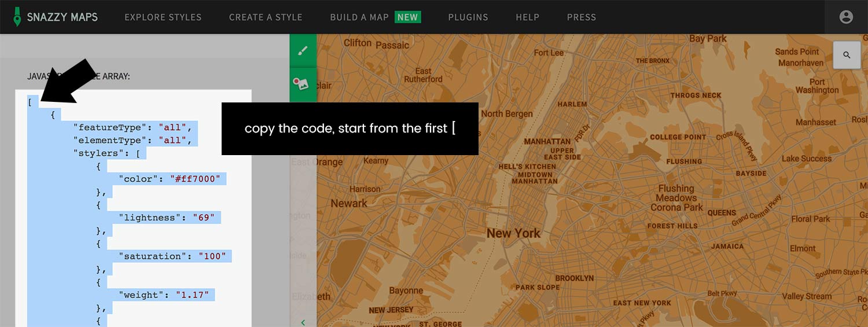Click the Elmont map label
Screen dimensions: 868x327
(803, 248)
